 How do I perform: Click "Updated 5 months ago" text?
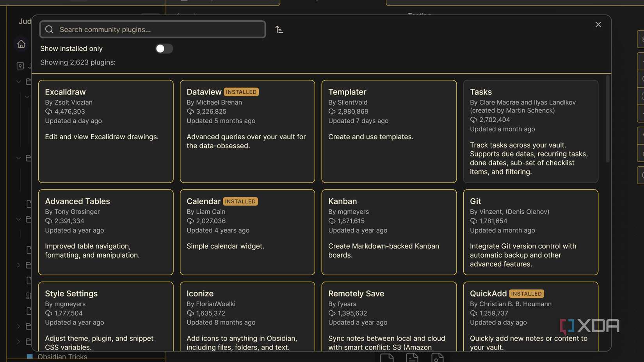(x=221, y=121)
